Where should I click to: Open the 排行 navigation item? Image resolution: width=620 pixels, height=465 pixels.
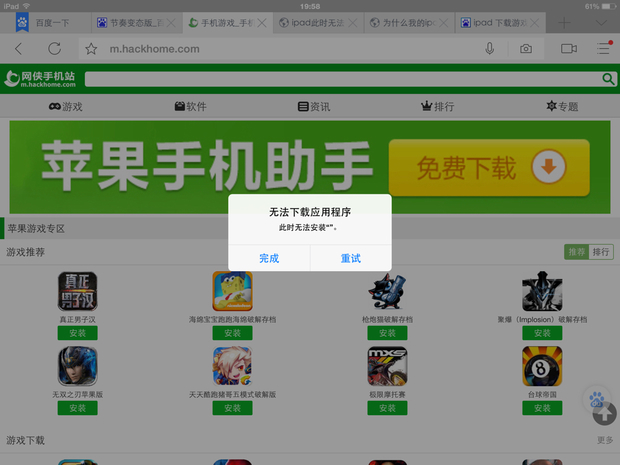[x=438, y=106]
